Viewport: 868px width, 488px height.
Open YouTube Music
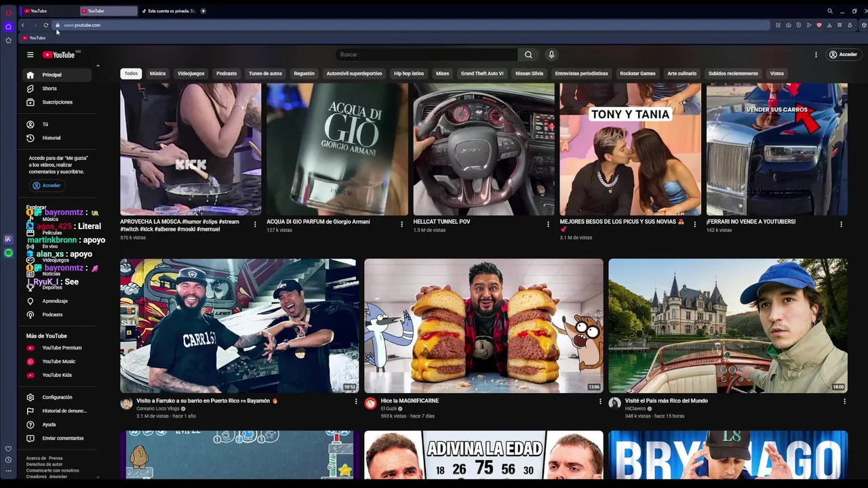click(57, 361)
